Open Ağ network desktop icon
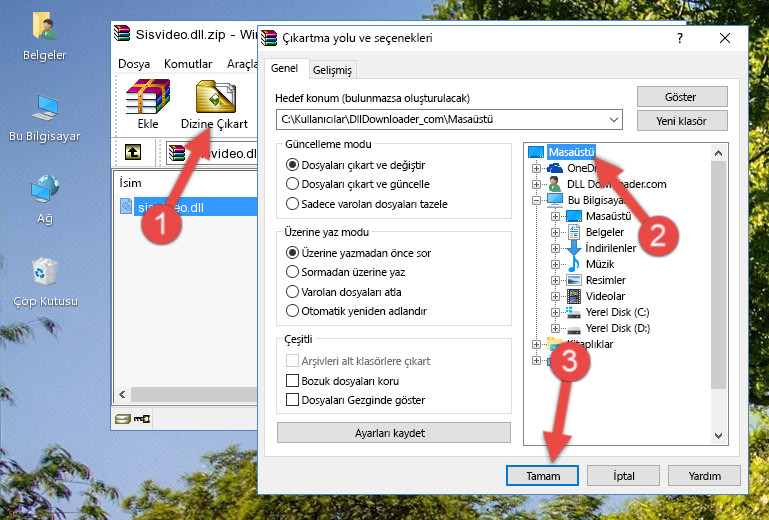 [44, 199]
